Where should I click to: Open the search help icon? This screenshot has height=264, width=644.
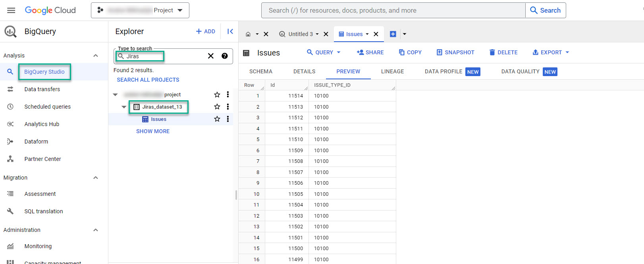(225, 56)
